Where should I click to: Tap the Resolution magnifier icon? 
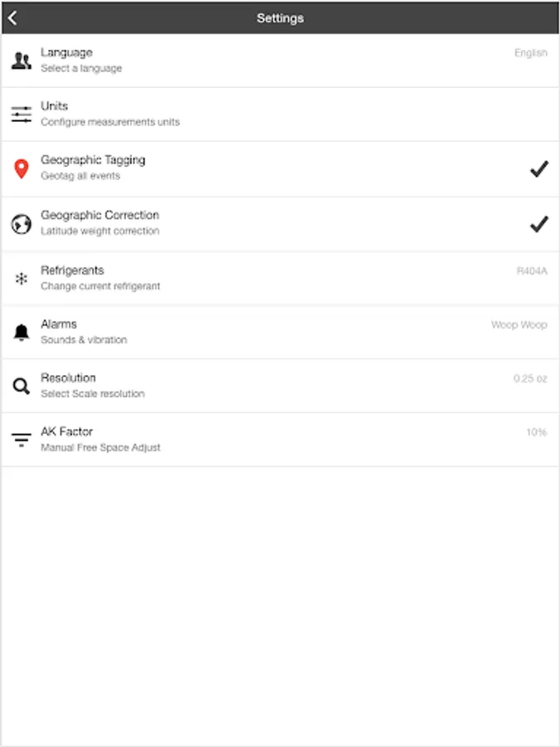click(22, 386)
